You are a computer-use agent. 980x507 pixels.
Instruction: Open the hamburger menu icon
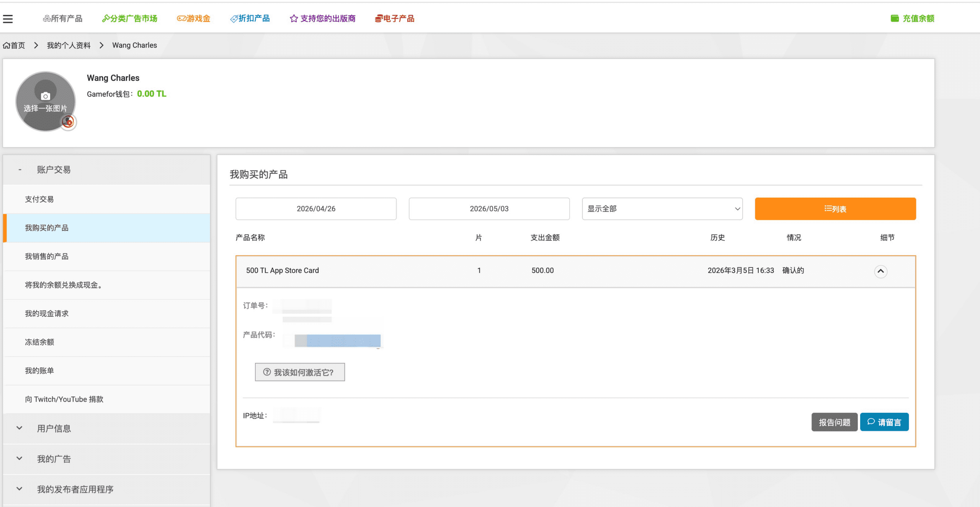8,19
